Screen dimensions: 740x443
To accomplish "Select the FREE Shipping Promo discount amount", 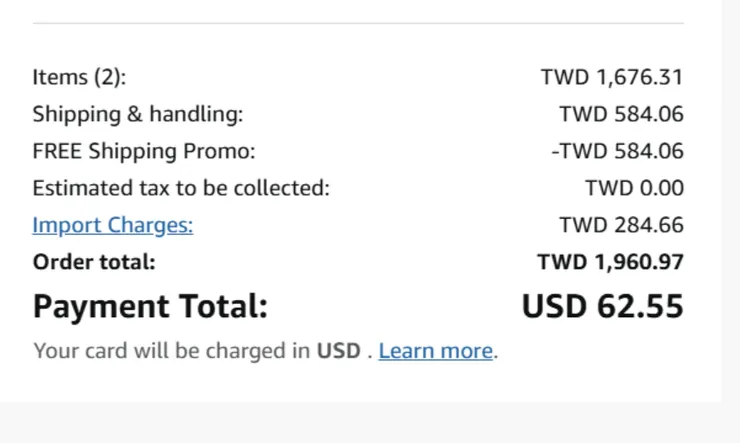I will [617, 151].
